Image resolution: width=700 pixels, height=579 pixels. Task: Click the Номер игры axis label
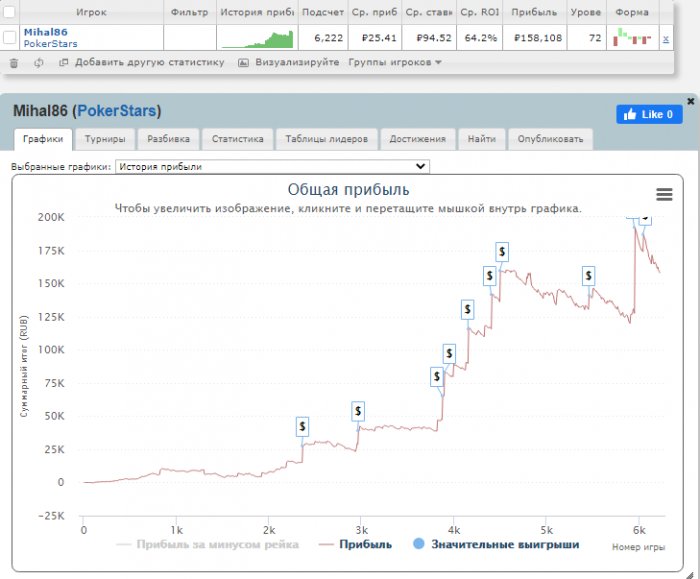point(638,547)
